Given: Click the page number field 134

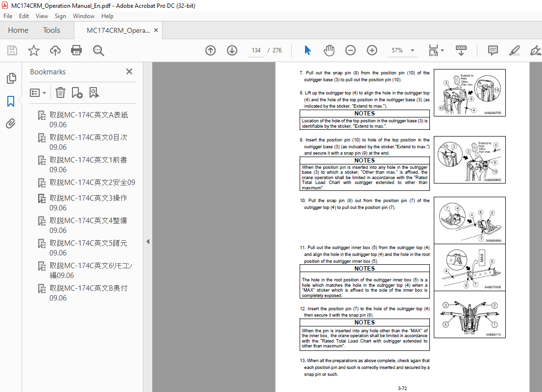Looking at the screenshot, I should (256, 50).
